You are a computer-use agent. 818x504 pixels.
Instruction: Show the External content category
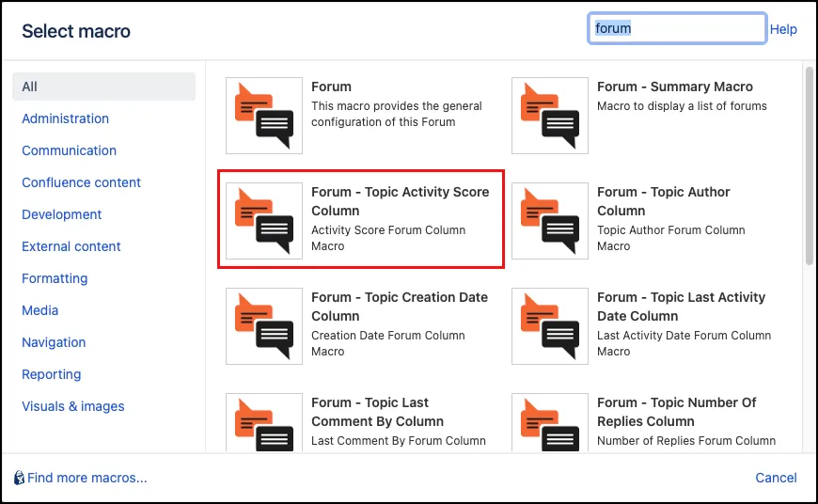point(71,246)
